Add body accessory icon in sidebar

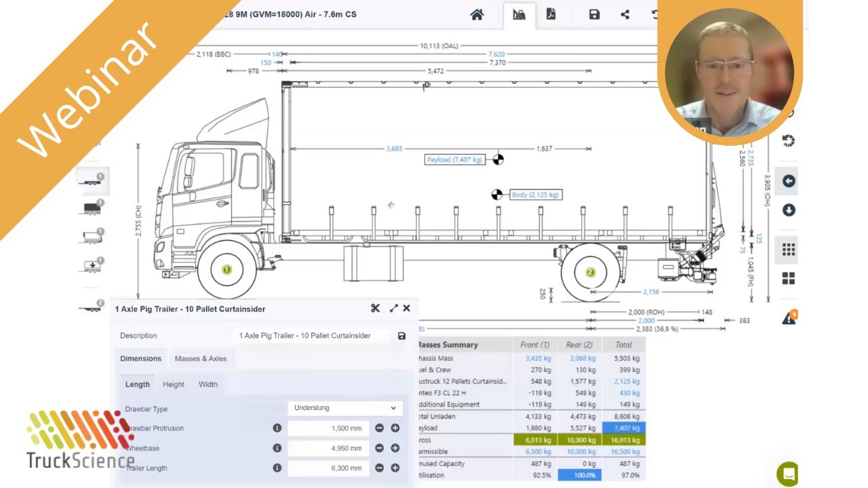pyautogui.click(x=91, y=207)
